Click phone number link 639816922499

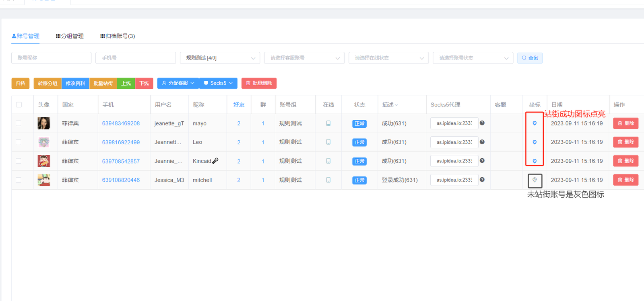[x=121, y=142]
